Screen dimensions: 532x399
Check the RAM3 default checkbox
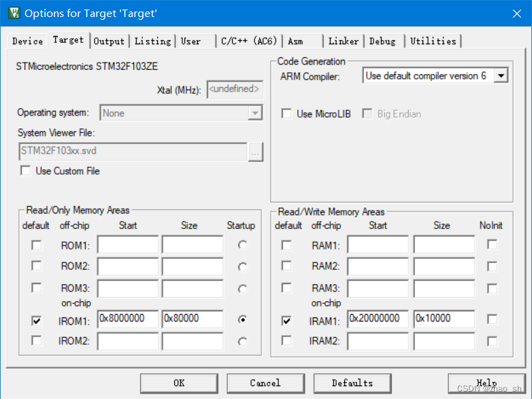point(286,288)
